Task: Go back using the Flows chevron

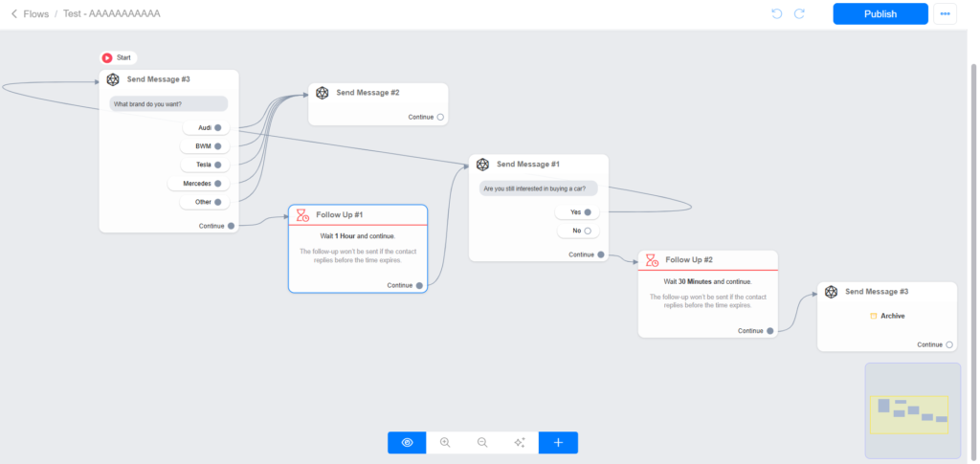Action: (14, 14)
